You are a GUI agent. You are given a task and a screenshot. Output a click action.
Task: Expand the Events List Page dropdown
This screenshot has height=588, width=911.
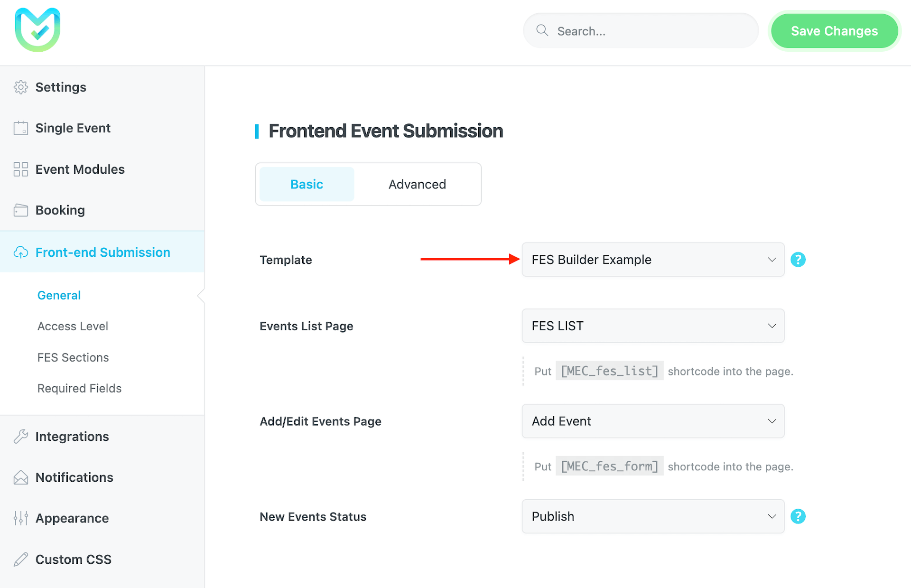pyautogui.click(x=653, y=326)
